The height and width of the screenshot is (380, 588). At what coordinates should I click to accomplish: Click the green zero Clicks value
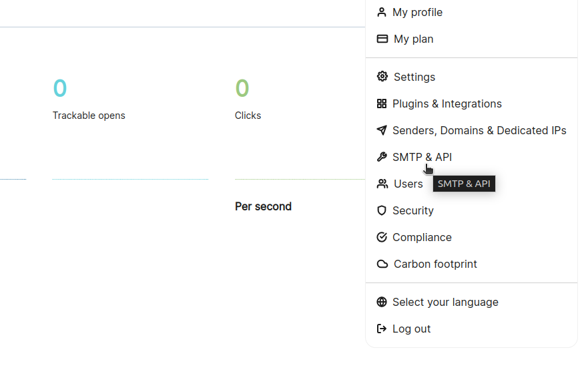tap(242, 88)
